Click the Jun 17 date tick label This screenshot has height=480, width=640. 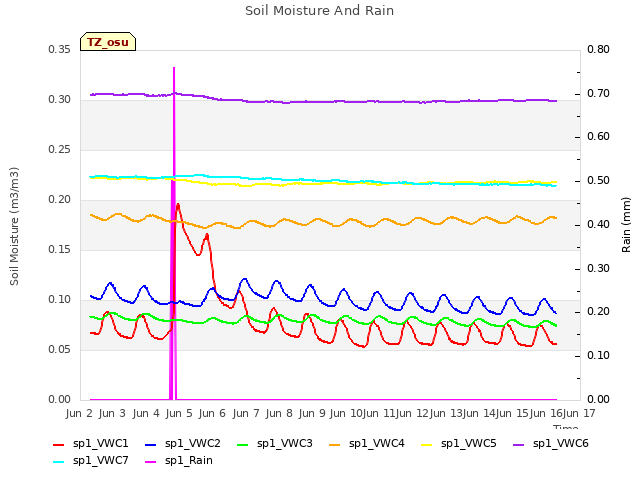pos(579,413)
